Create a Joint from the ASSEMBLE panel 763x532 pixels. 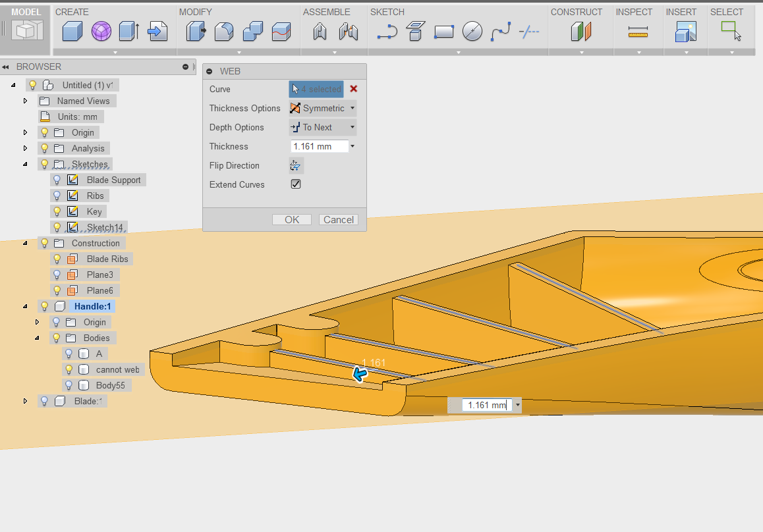coord(320,31)
